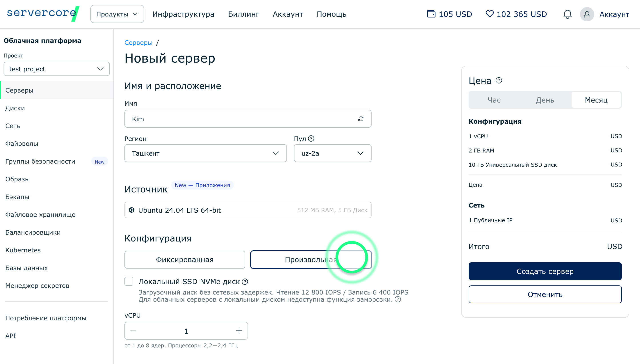Open the Аккаунт profile label at right
Viewport: 640px width, 364px height.
(x=614, y=14)
